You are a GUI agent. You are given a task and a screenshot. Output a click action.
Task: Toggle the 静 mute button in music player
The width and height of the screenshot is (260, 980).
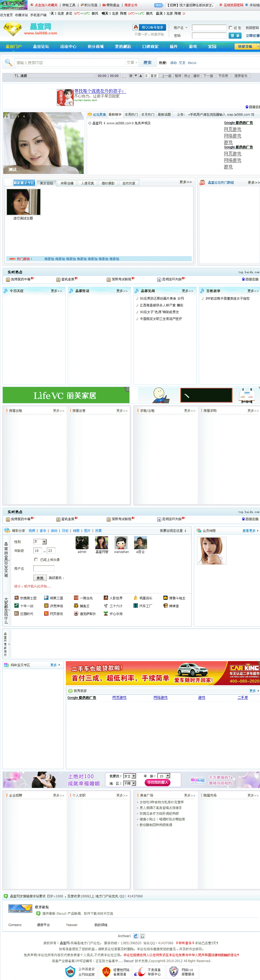click(131, 76)
